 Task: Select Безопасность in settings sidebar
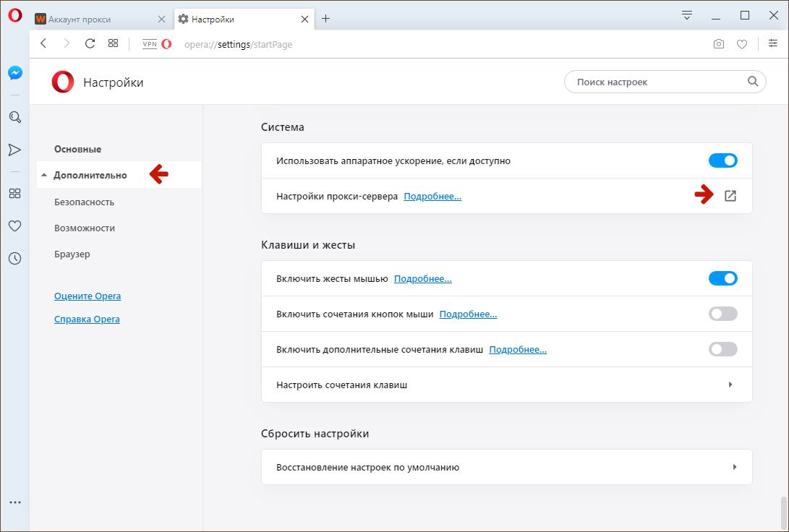[84, 202]
